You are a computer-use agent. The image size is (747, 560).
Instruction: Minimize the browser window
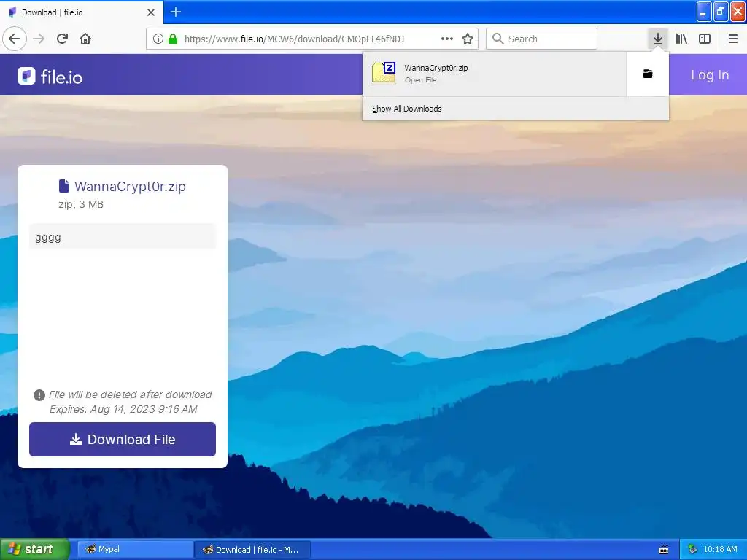(704, 12)
